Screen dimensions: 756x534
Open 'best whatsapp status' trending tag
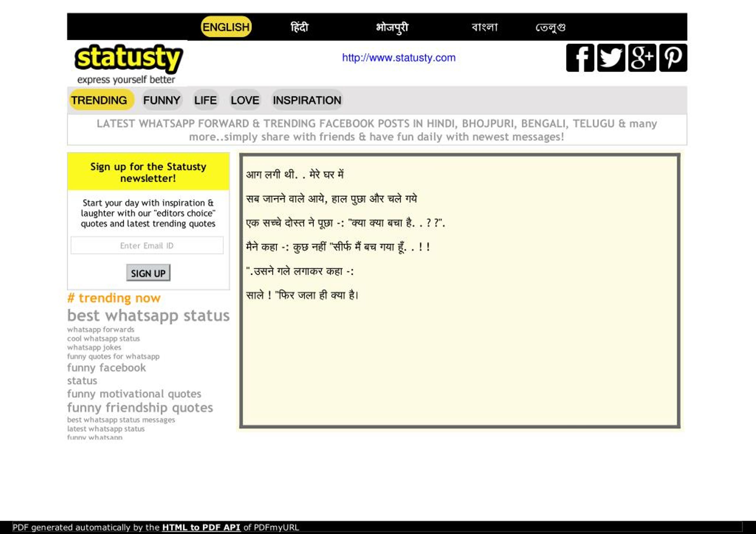[149, 315]
